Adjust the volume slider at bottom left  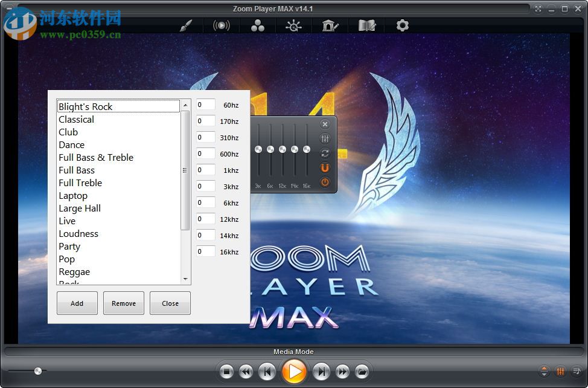tap(37, 370)
